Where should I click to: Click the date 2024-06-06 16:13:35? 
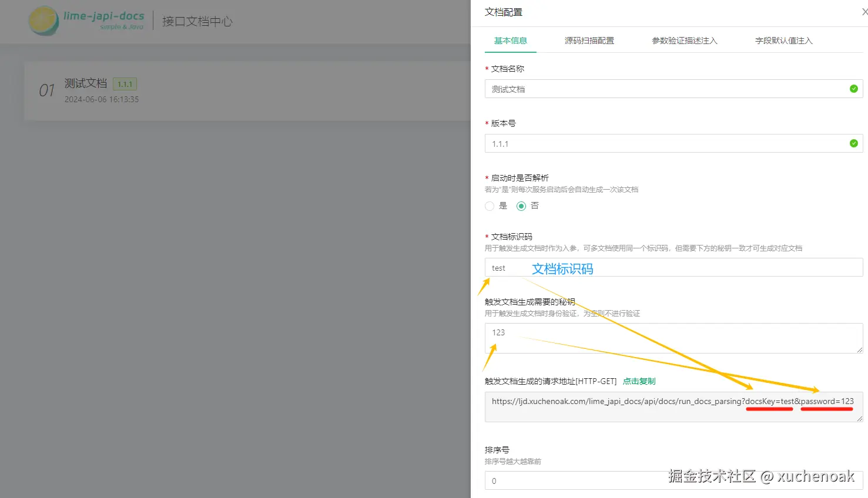102,99
